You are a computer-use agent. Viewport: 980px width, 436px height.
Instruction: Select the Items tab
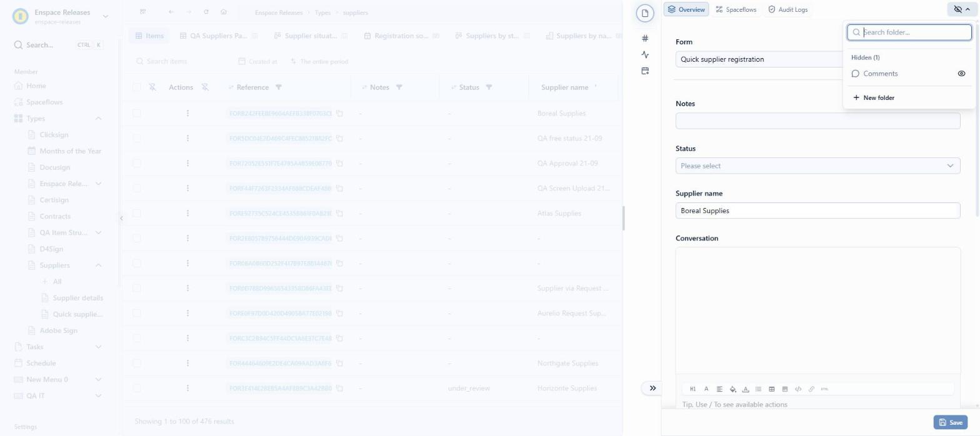click(x=149, y=36)
